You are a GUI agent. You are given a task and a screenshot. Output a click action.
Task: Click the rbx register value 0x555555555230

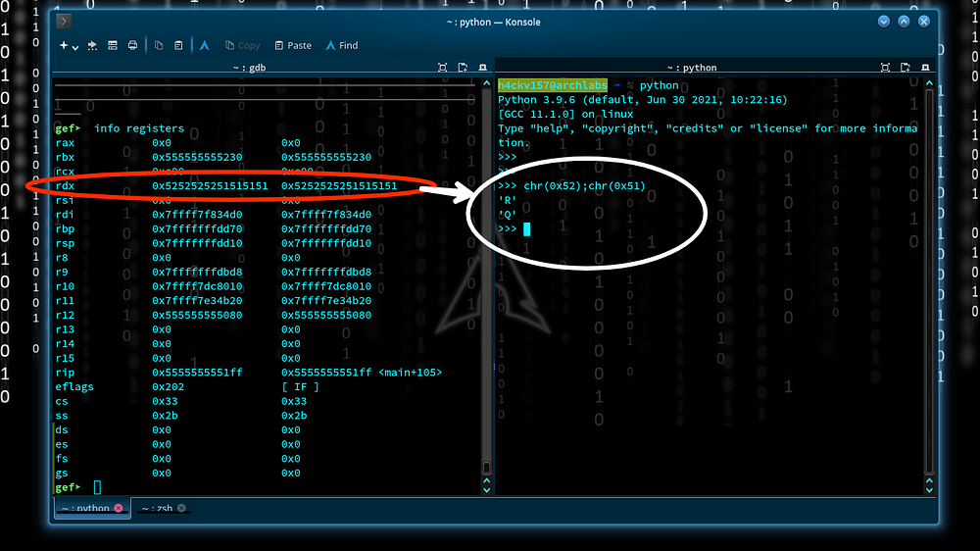coord(197,157)
